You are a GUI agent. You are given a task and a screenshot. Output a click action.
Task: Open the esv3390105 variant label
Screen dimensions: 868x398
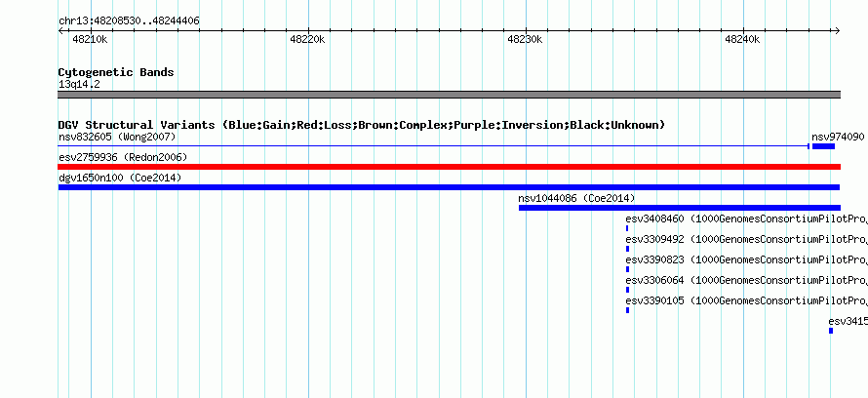tap(746, 300)
